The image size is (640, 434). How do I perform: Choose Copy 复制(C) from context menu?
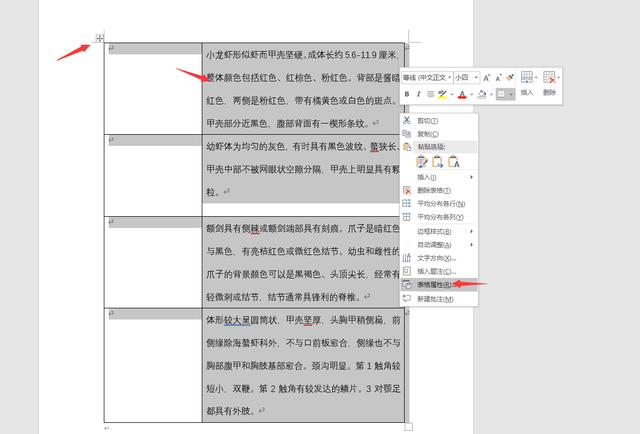tap(439, 134)
